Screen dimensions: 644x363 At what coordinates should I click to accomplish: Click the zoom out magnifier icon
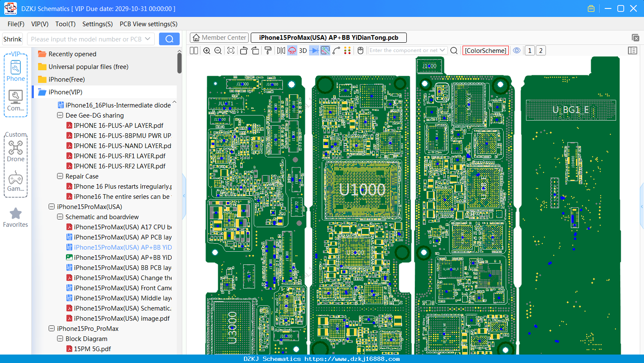[x=218, y=51]
